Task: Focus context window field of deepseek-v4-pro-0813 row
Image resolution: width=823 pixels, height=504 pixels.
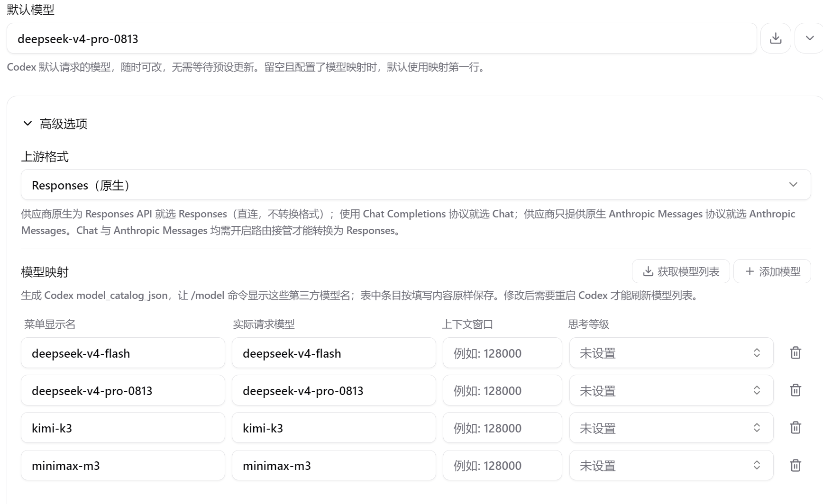Action: coord(503,390)
